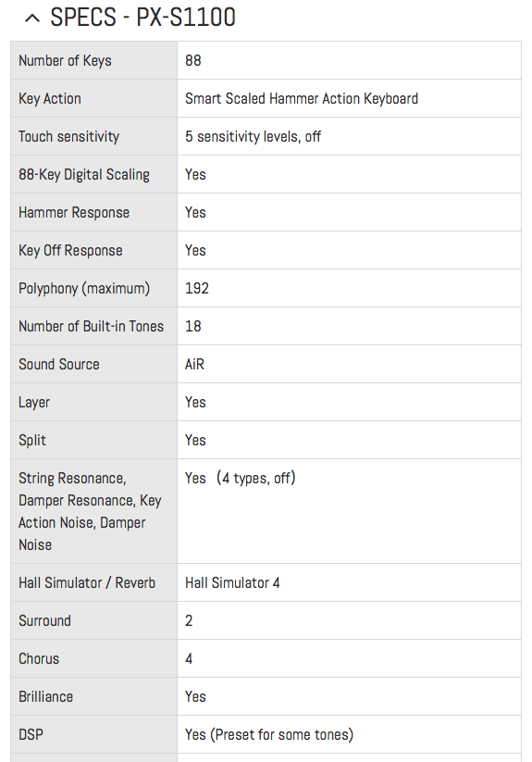Collapse the SPECS - PX-S1100 section chevron
Screen dimensions: 532x762
32,19
